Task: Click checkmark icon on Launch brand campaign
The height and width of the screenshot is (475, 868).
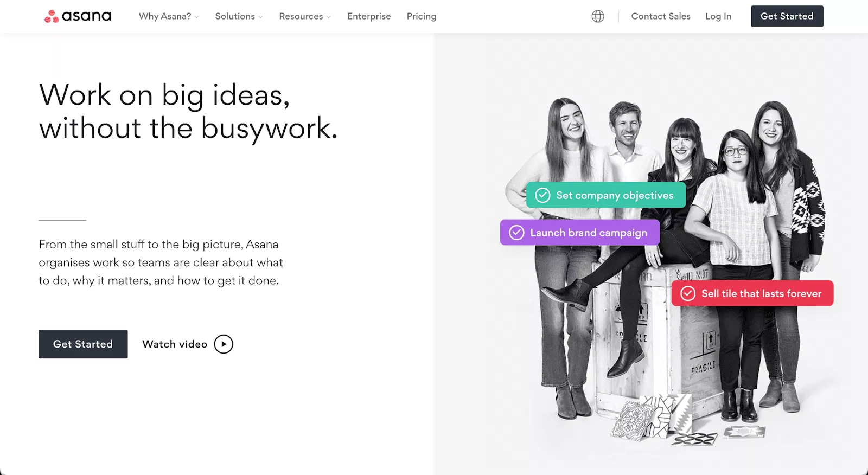Action: pyautogui.click(x=516, y=233)
